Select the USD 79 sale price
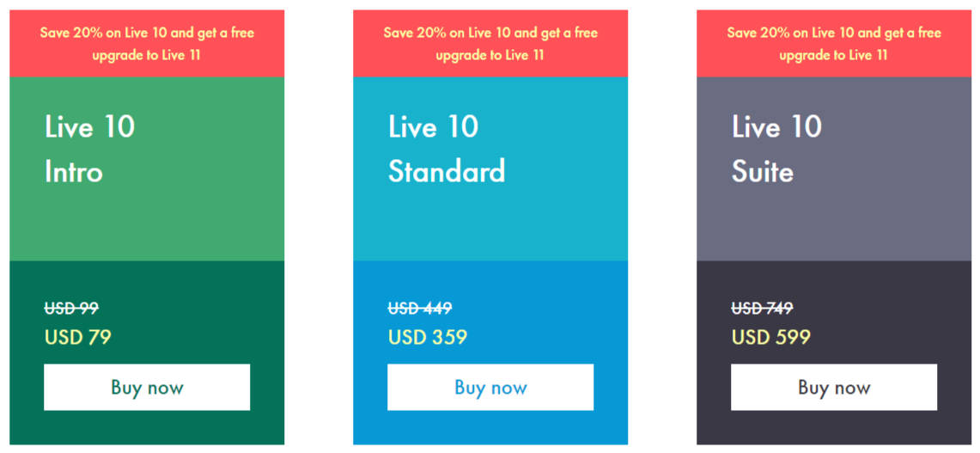This screenshot has width=980, height=453. (x=78, y=337)
